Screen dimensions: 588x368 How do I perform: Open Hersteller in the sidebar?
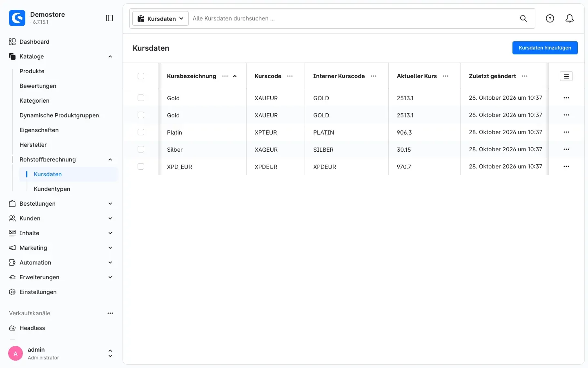click(33, 145)
